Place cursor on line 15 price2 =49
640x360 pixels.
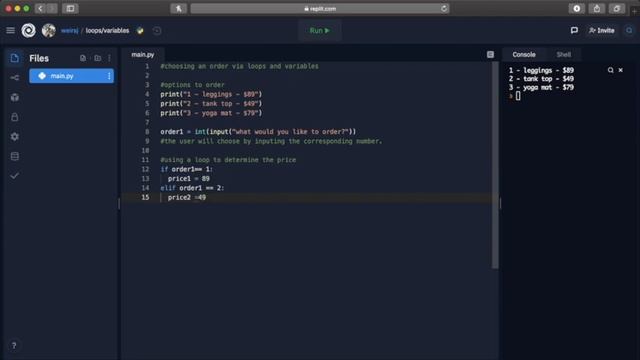(x=187, y=198)
